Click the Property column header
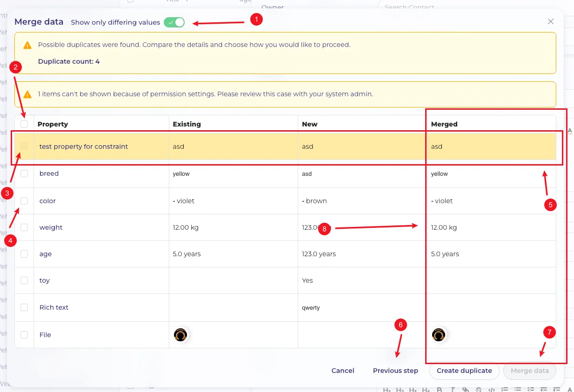The image size is (574, 392). point(53,124)
